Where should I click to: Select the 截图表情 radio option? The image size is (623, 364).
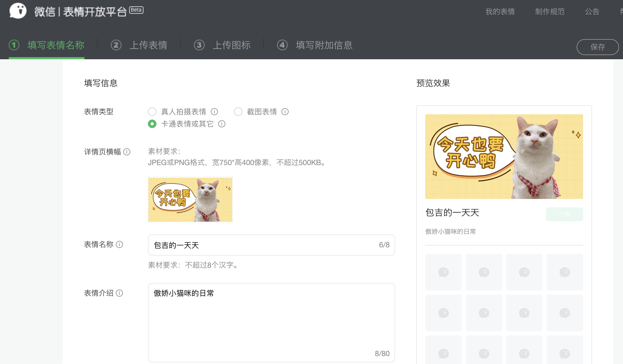pos(238,112)
